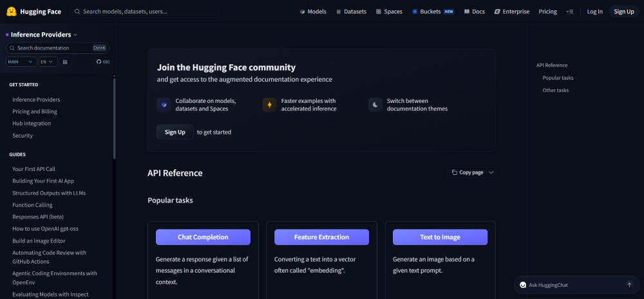This screenshot has height=299, width=644.
Task: Focus the Ask HuggingChat input
Action: [576, 285]
